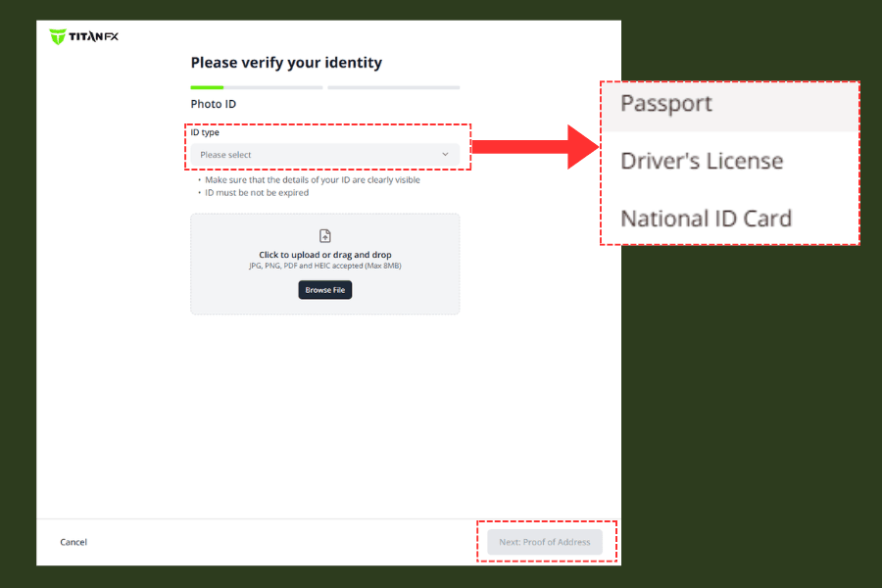Click the ID type dropdown chevron
The height and width of the screenshot is (588, 882).
click(445, 155)
